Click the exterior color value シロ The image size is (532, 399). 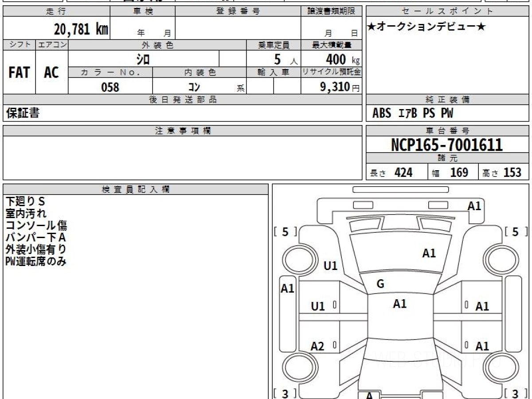click(x=143, y=59)
